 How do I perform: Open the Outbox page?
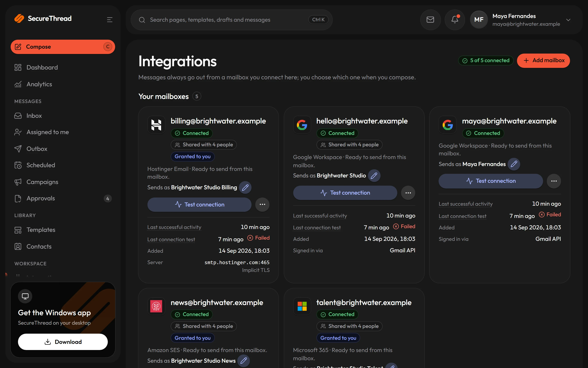tap(63, 149)
